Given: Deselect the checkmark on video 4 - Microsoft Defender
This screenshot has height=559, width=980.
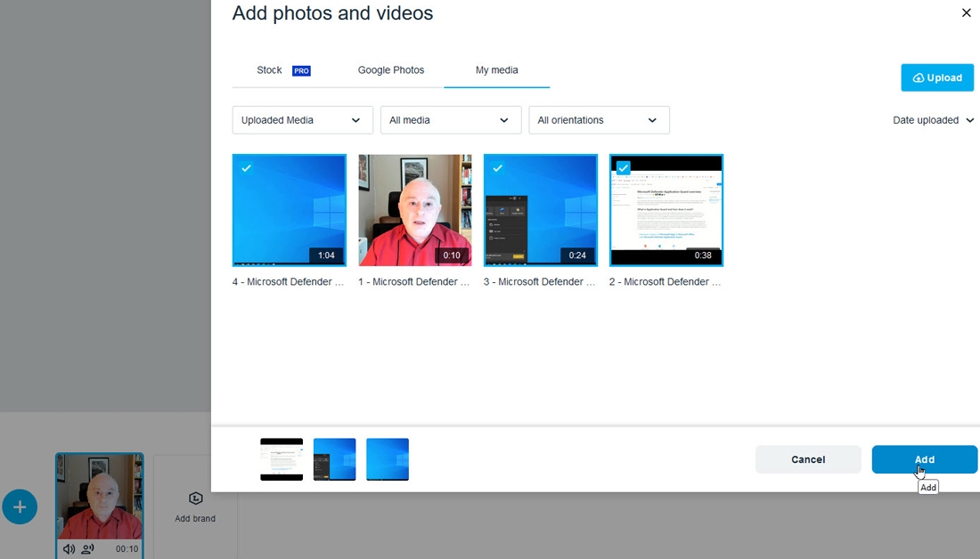Looking at the screenshot, I should pyautogui.click(x=247, y=167).
